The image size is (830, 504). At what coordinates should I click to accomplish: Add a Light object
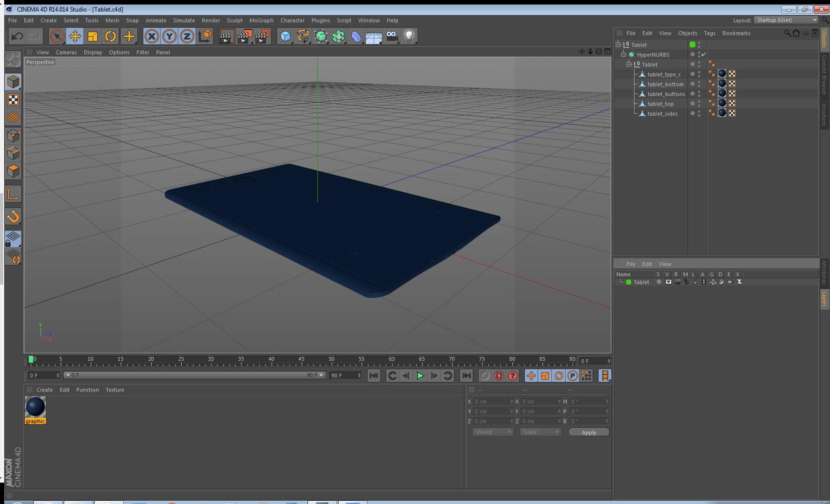[x=409, y=36]
